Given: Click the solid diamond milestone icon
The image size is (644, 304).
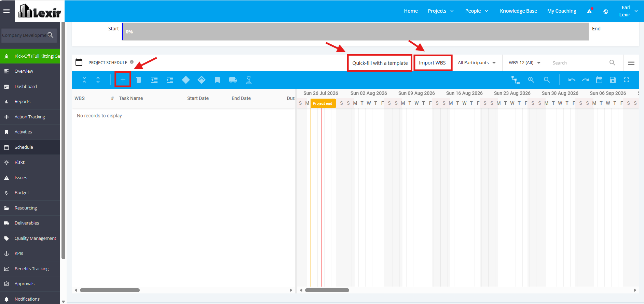Looking at the screenshot, I should click(186, 80).
